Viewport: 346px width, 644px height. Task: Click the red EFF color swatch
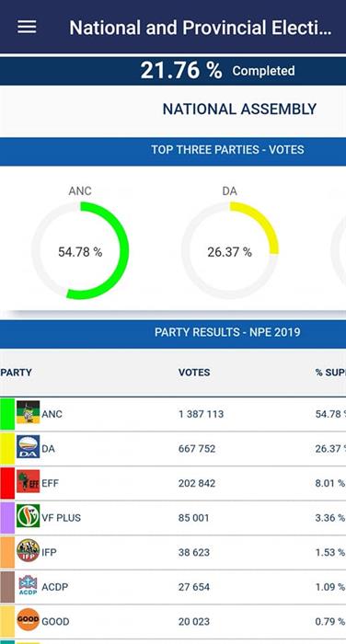coord(7,483)
